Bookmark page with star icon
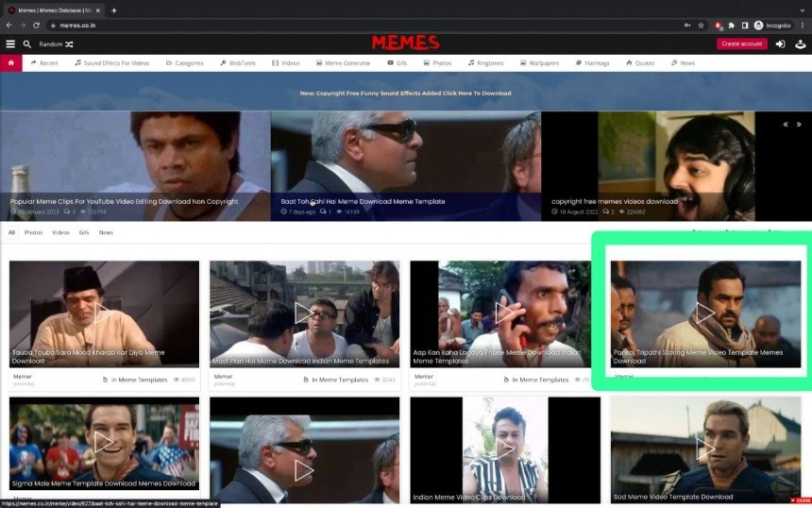This screenshot has height=508, width=812. click(x=701, y=25)
